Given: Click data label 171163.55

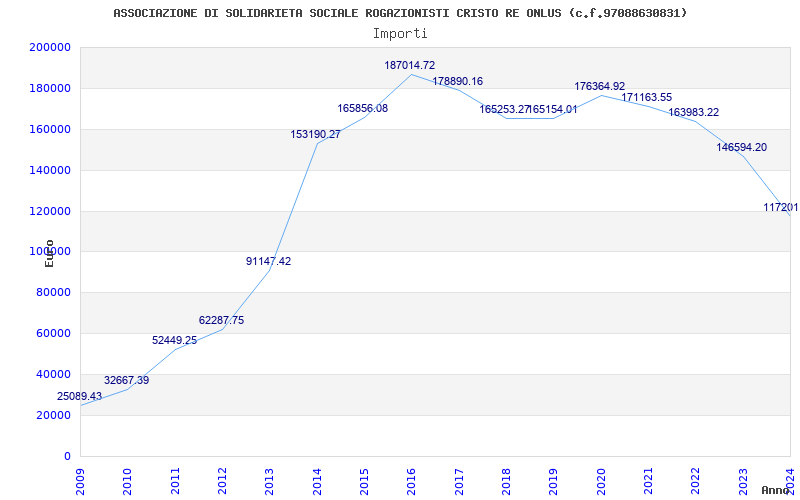Looking at the screenshot, I should pyautogui.click(x=647, y=97).
